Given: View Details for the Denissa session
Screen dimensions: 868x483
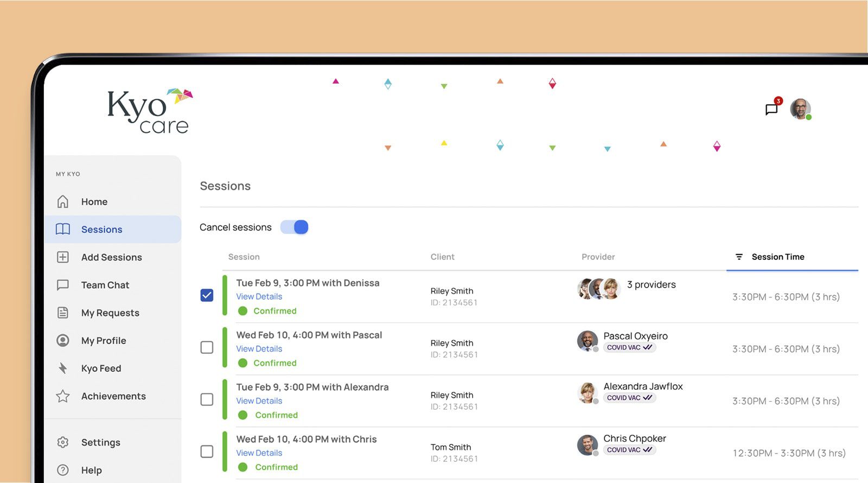Looking at the screenshot, I should [259, 296].
